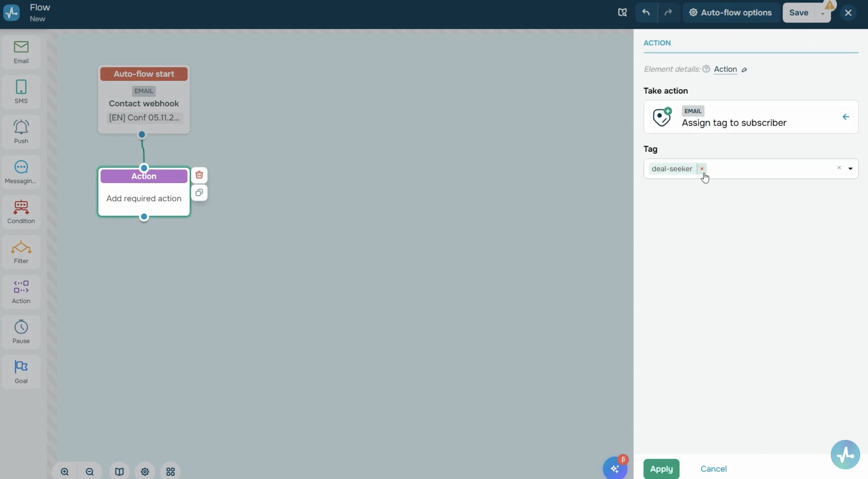
Task: Save the flow
Action: pyautogui.click(x=799, y=13)
